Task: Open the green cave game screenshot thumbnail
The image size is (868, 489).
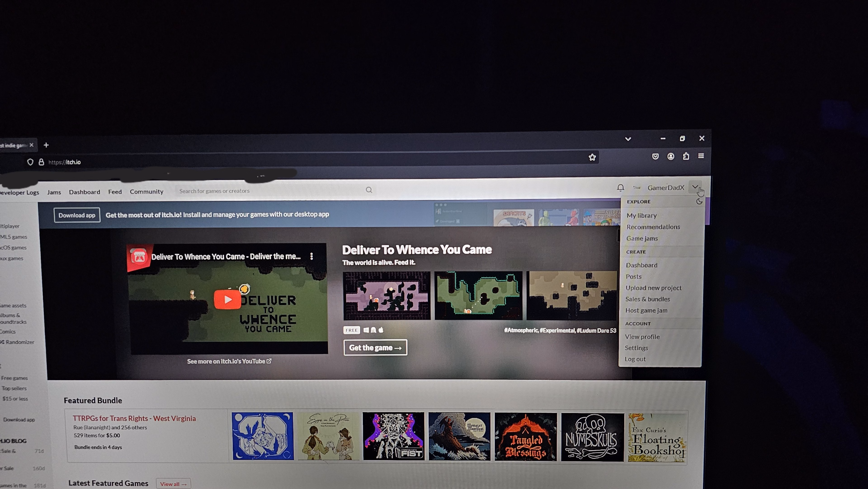Action: 479,295
